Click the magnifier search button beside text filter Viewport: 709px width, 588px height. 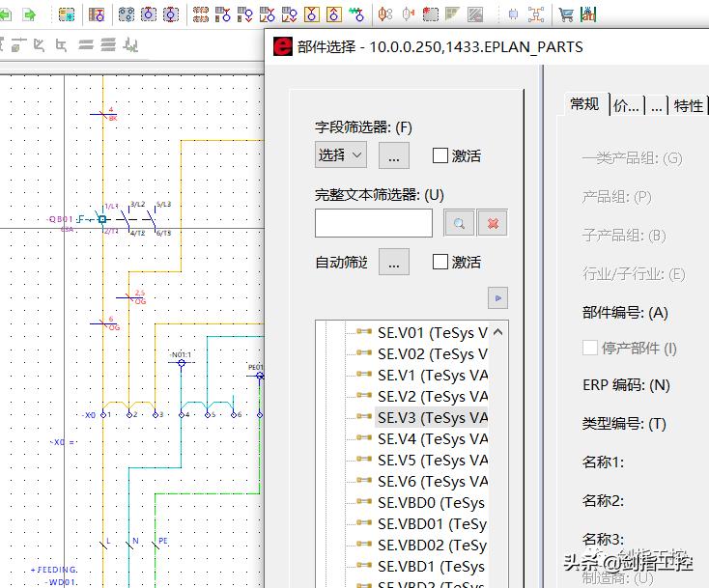459,223
